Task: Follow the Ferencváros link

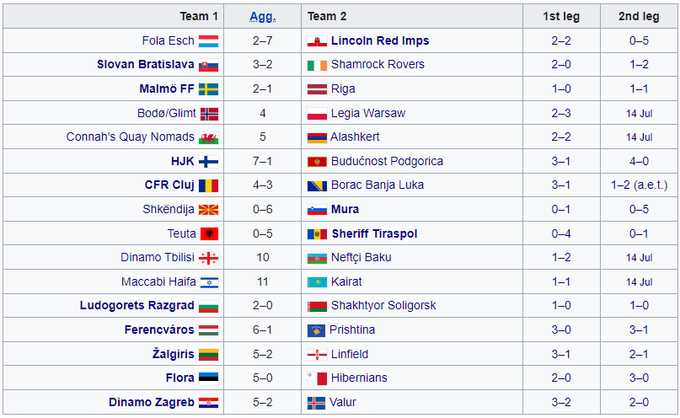Action: 160,329
